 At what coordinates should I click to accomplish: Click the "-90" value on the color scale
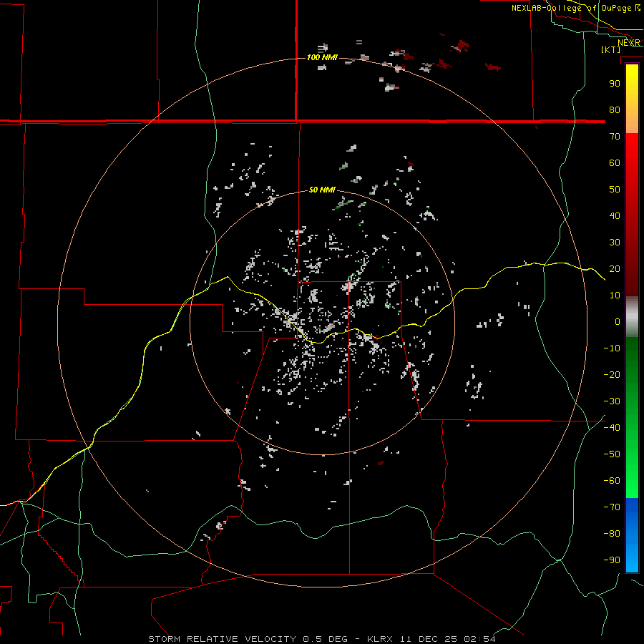(x=612, y=560)
